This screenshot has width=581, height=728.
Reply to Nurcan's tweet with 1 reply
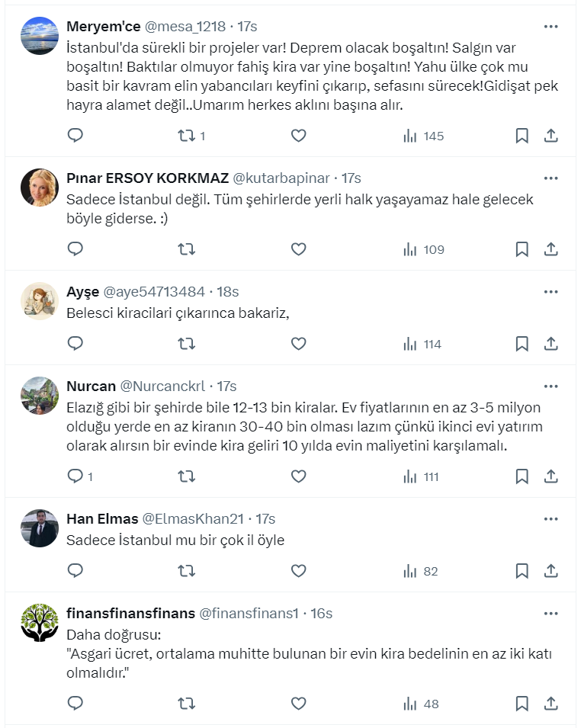click(x=75, y=476)
